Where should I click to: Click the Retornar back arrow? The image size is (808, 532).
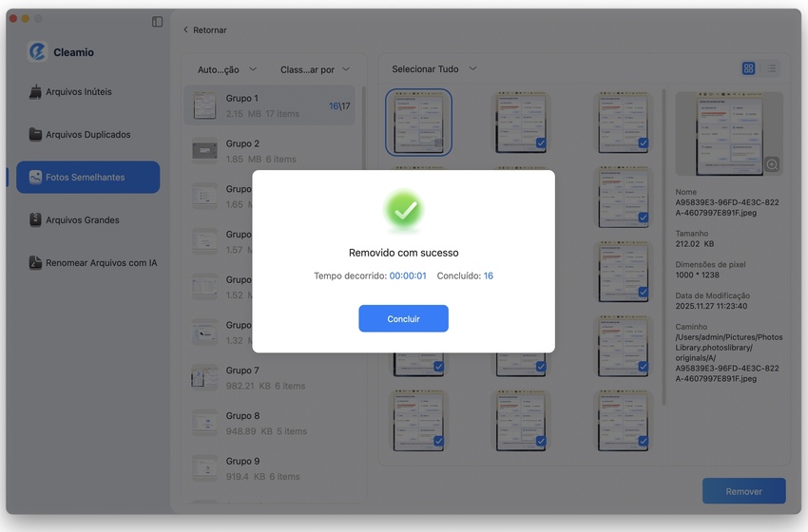(x=186, y=30)
